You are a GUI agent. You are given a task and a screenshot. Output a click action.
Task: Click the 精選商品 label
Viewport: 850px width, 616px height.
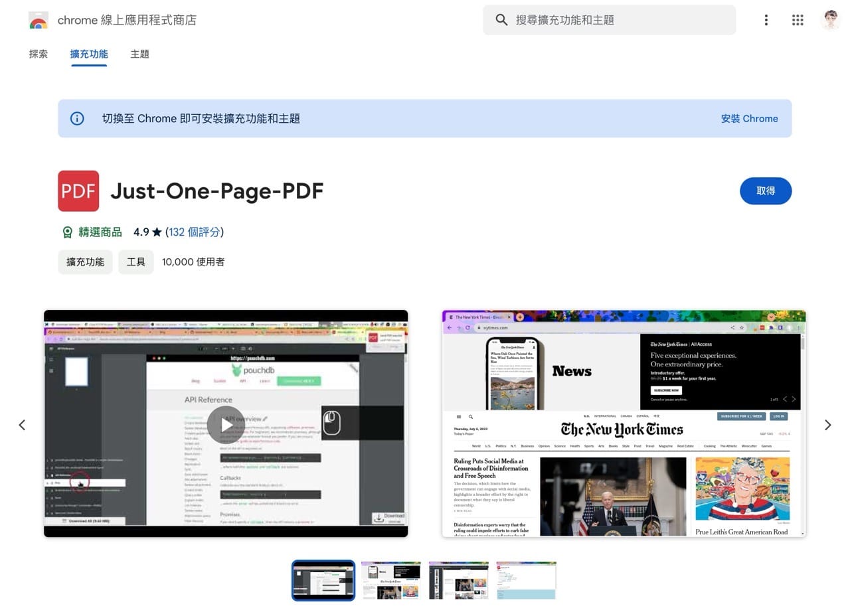[100, 232]
